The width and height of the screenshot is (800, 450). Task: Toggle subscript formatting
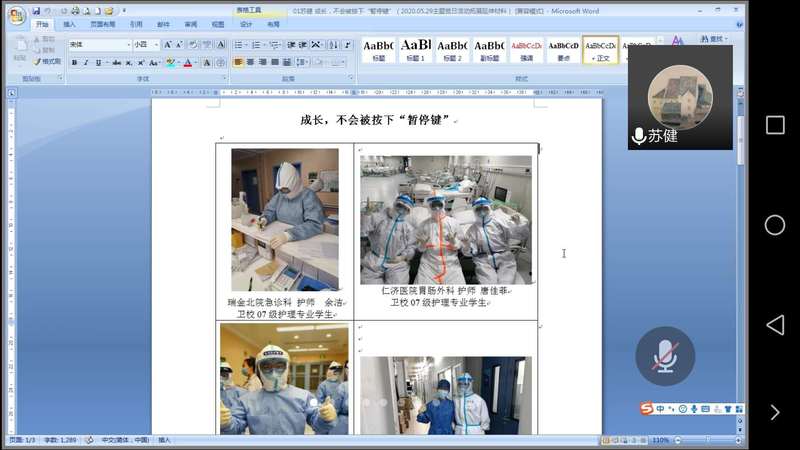(129, 63)
